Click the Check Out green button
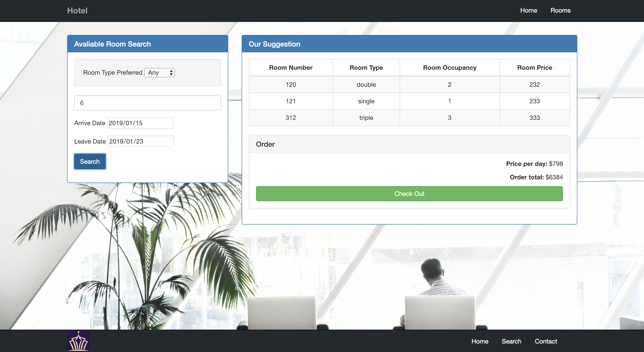Image resolution: width=644 pixels, height=352 pixels. [x=409, y=194]
